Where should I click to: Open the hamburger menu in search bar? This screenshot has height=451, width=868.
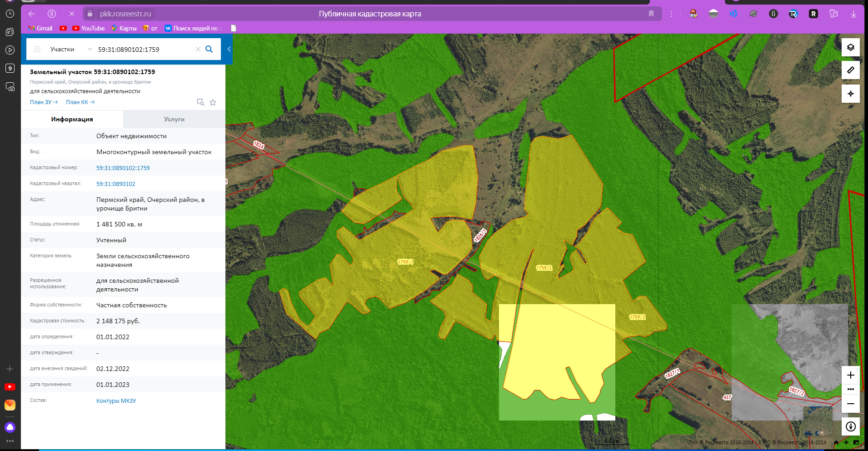point(37,49)
